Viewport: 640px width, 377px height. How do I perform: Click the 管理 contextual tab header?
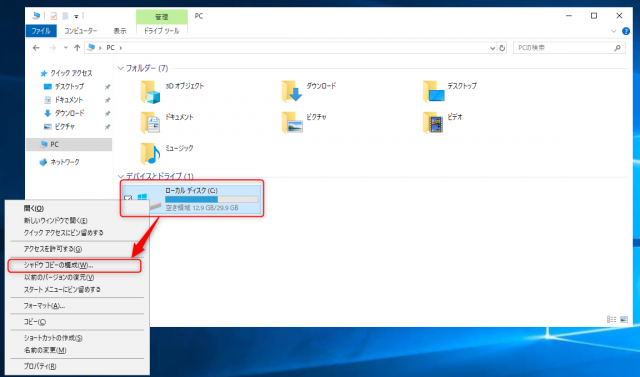point(162,16)
